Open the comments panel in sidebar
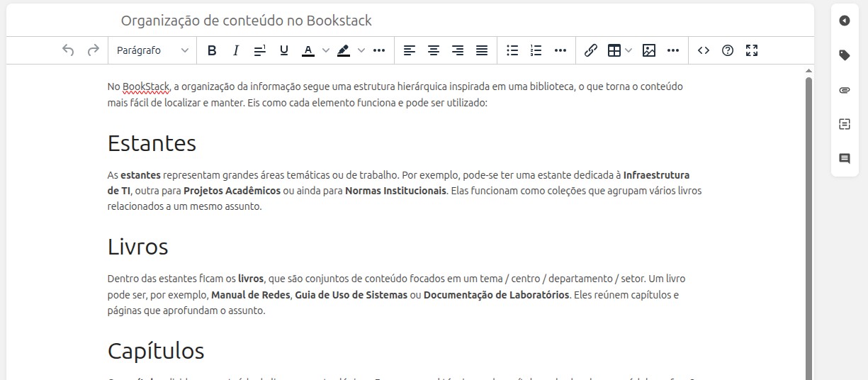 click(x=844, y=159)
